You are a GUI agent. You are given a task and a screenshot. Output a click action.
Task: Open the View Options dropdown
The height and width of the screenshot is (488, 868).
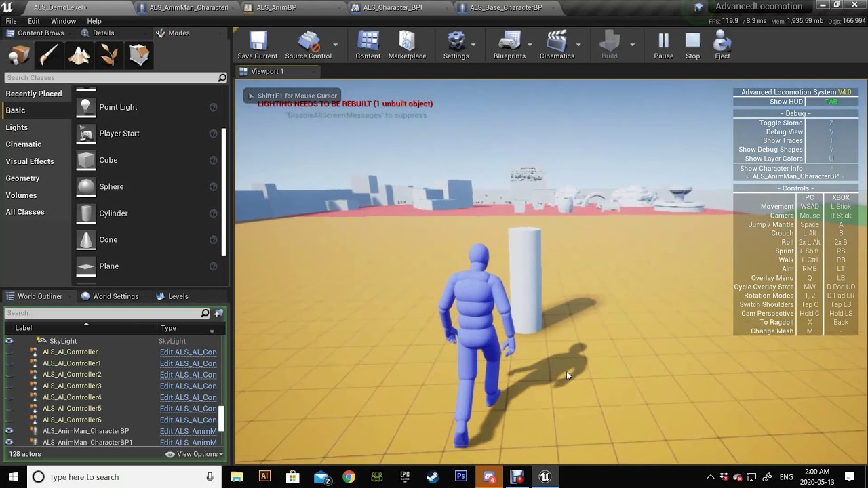pyautogui.click(x=195, y=454)
